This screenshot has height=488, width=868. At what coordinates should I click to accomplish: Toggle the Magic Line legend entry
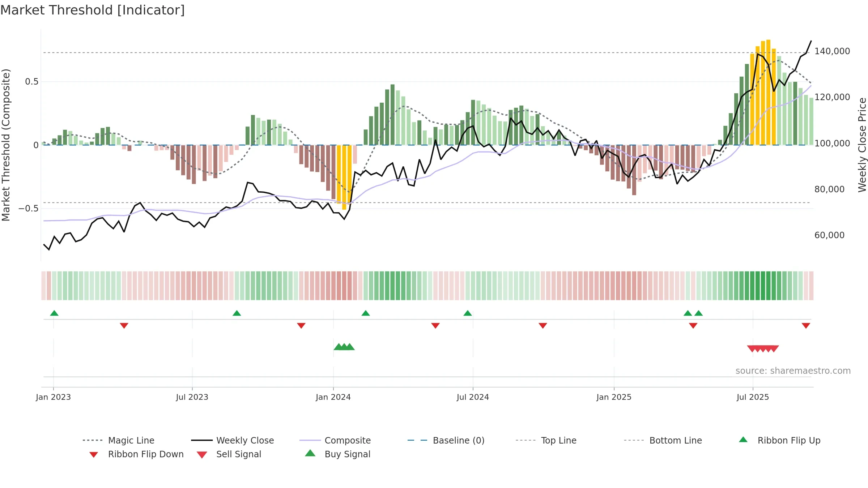119,440
